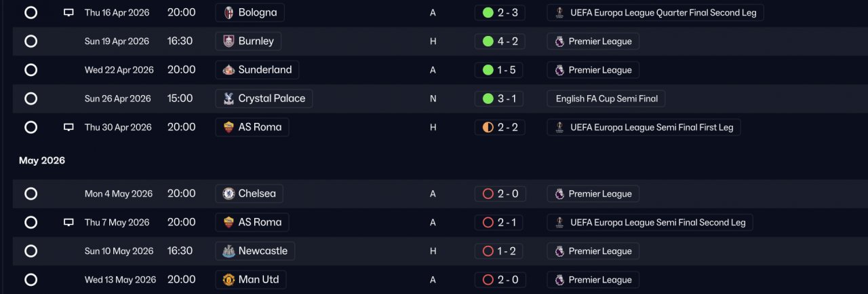868x294 pixels.
Task: Open UEFA Europa League Semi Final Second Leg
Action: 650,222
